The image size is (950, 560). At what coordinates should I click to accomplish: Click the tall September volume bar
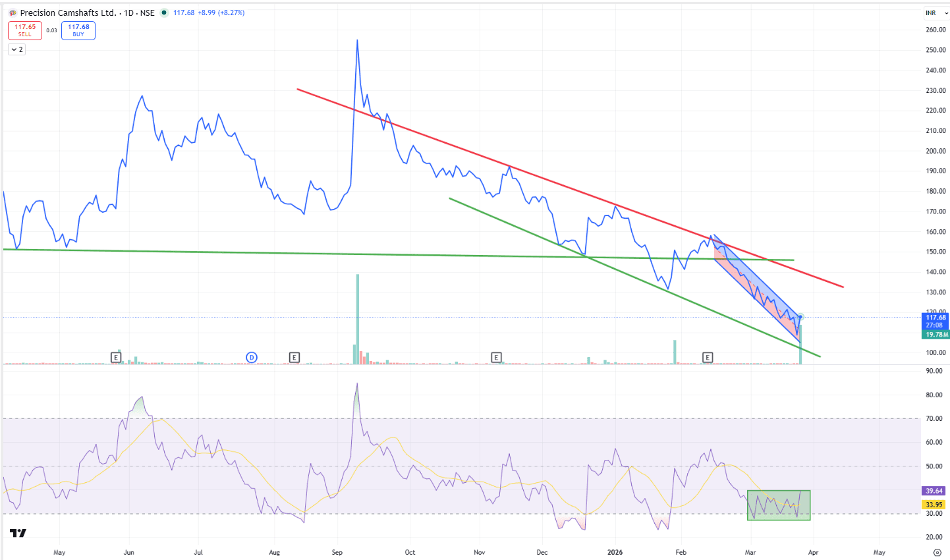pos(358,319)
